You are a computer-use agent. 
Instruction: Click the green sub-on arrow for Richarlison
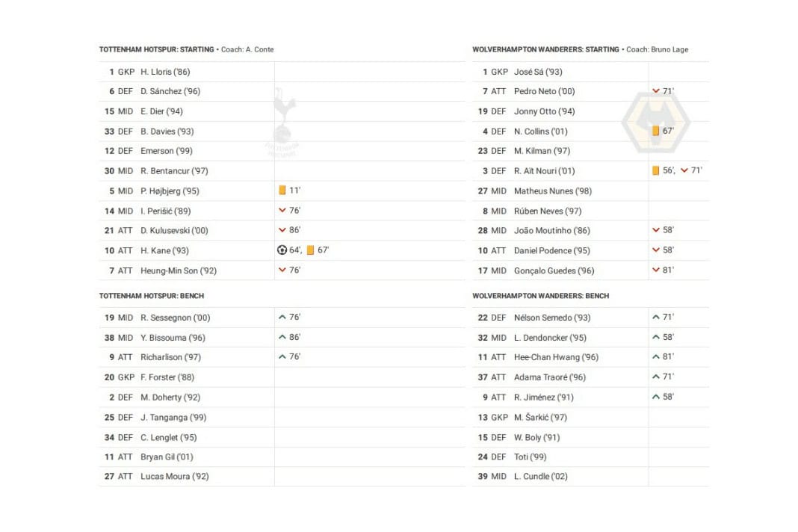[x=282, y=357]
